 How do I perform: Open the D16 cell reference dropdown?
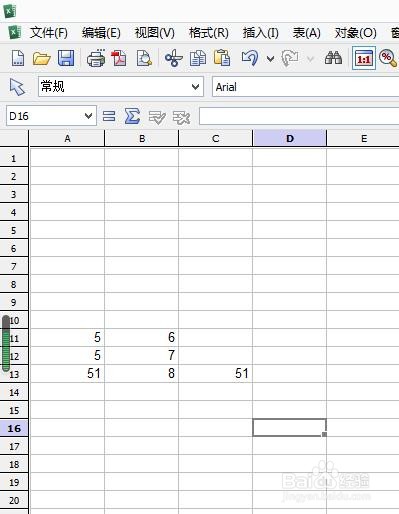tap(88, 116)
